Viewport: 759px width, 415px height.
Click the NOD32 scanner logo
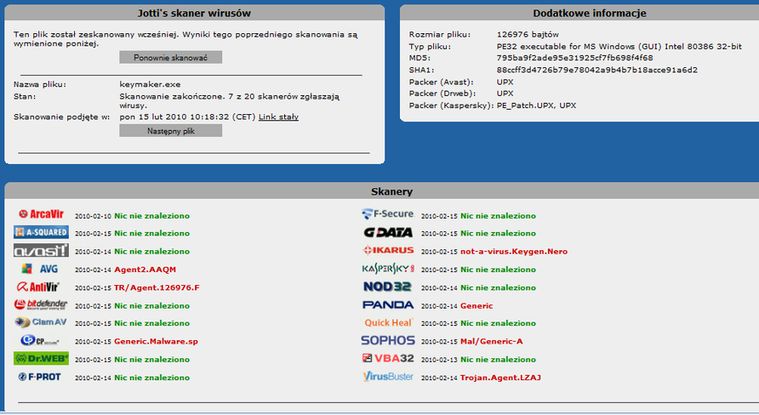387,287
